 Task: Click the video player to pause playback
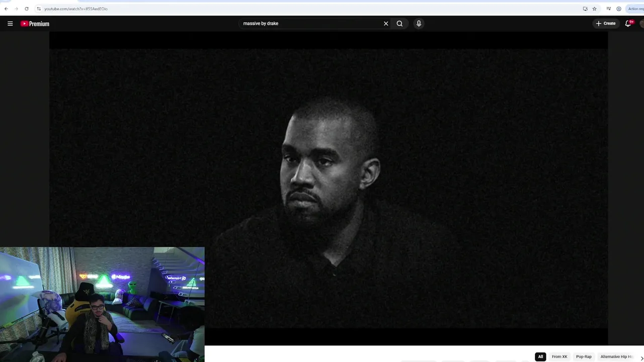click(x=329, y=189)
